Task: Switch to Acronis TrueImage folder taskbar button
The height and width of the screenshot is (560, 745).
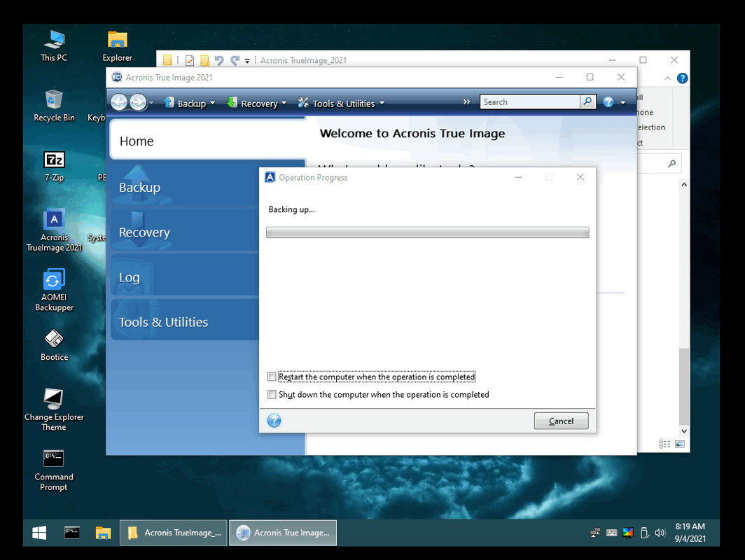Action: [x=174, y=533]
